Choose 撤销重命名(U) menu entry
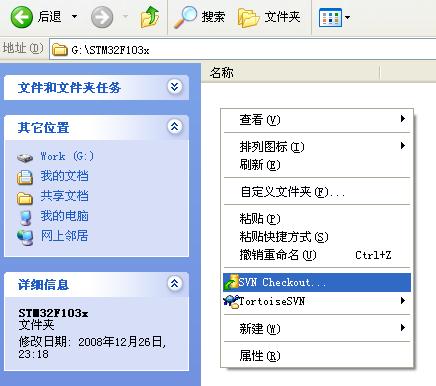This screenshot has width=436, height=386. [x=317, y=255]
